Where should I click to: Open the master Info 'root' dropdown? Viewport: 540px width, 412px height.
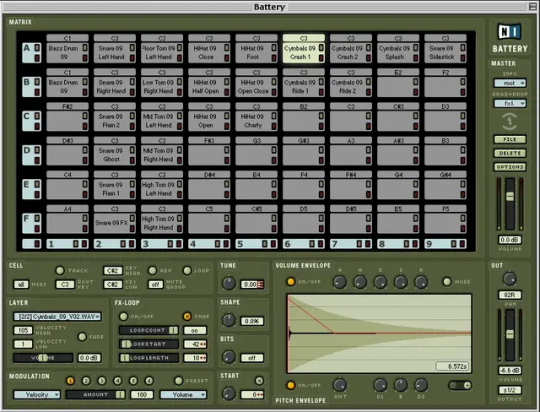click(510, 83)
